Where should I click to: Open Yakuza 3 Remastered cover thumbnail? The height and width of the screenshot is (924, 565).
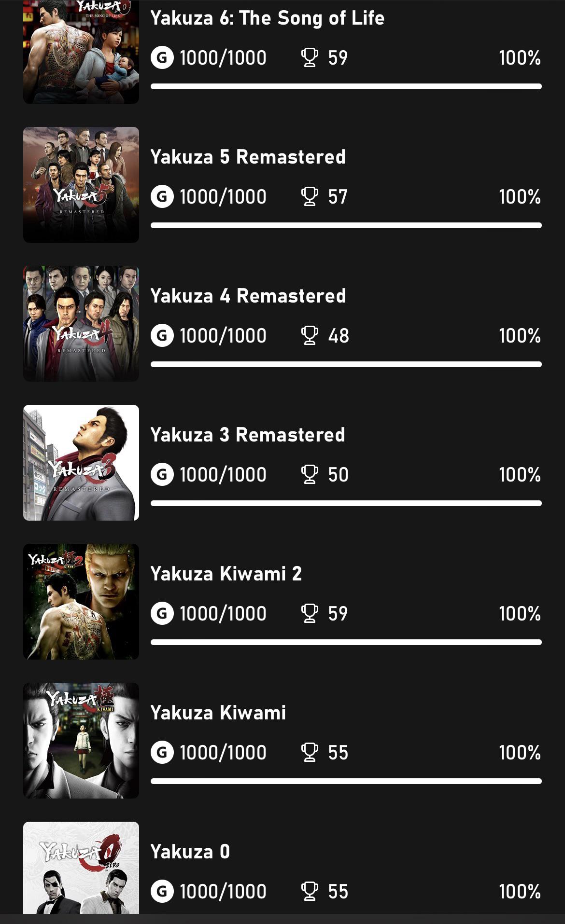pos(81,463)
